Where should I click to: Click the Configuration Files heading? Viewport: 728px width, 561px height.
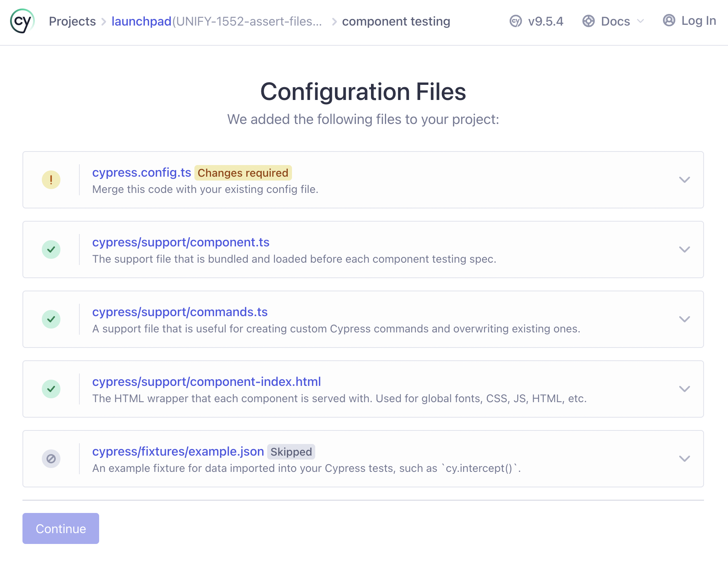pyautogui.click(x=363, y=92)
